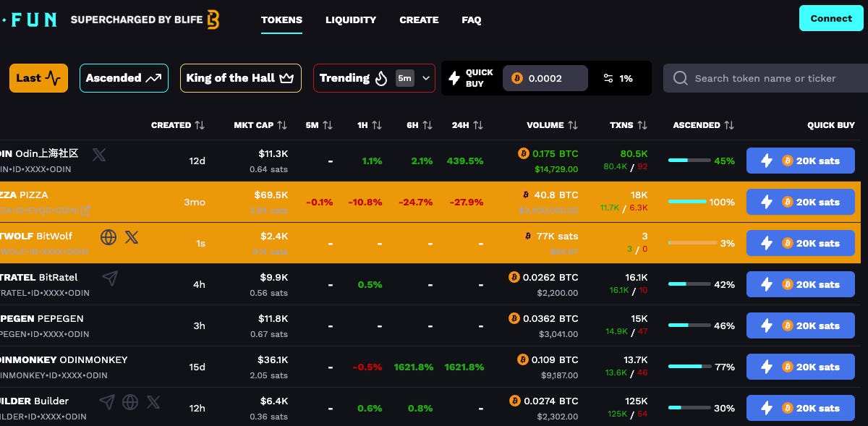
Task: Toggle the Ascended filter
Action: (x=124, y=78)
